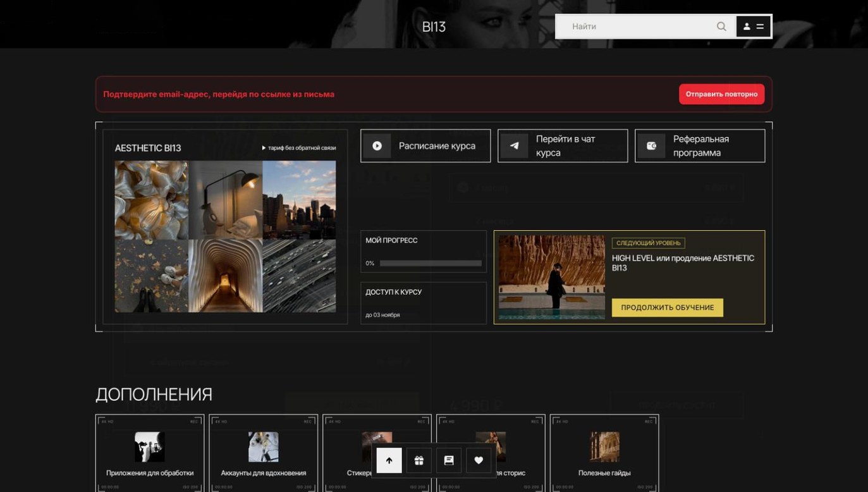Click the AESTHETIC BI13 course collage
Image resolution: width=868 pixels, height=492 pixels.
[225, 237]
